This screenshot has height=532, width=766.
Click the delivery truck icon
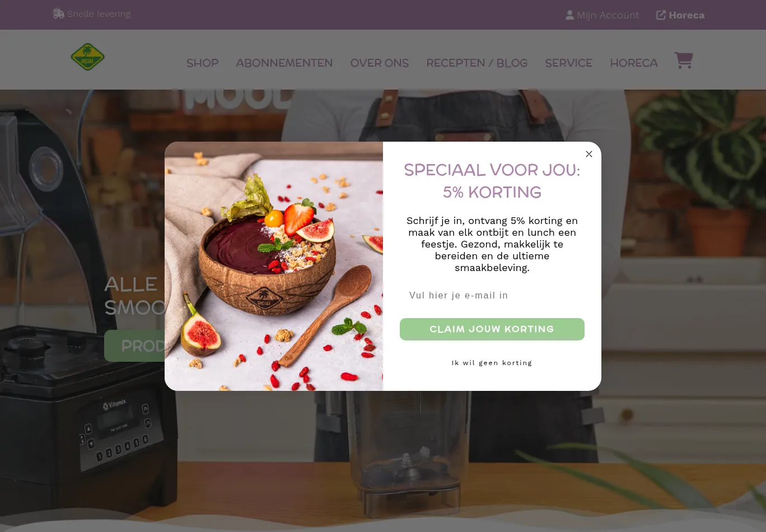click(x=58, y=13)
